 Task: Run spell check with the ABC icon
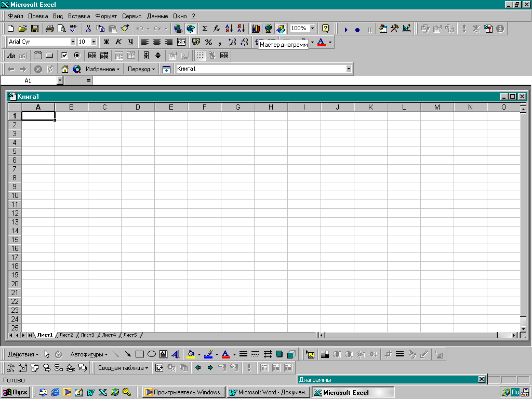point(73,29)
